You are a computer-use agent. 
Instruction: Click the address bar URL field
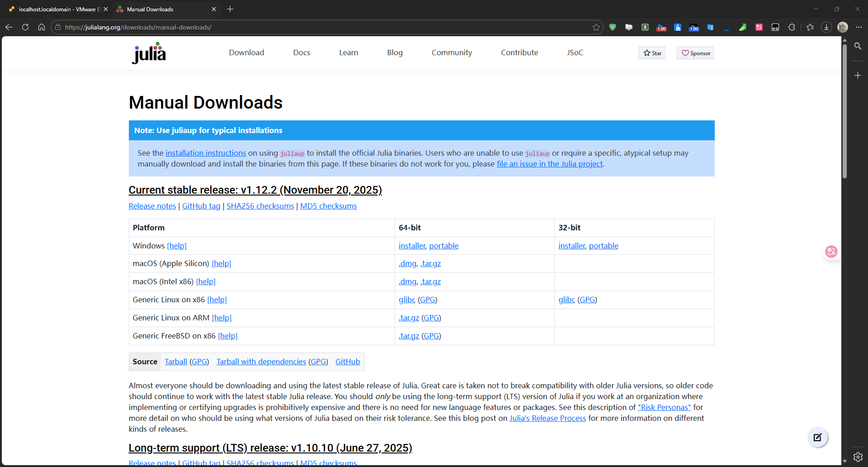click(x=316, y=27)
